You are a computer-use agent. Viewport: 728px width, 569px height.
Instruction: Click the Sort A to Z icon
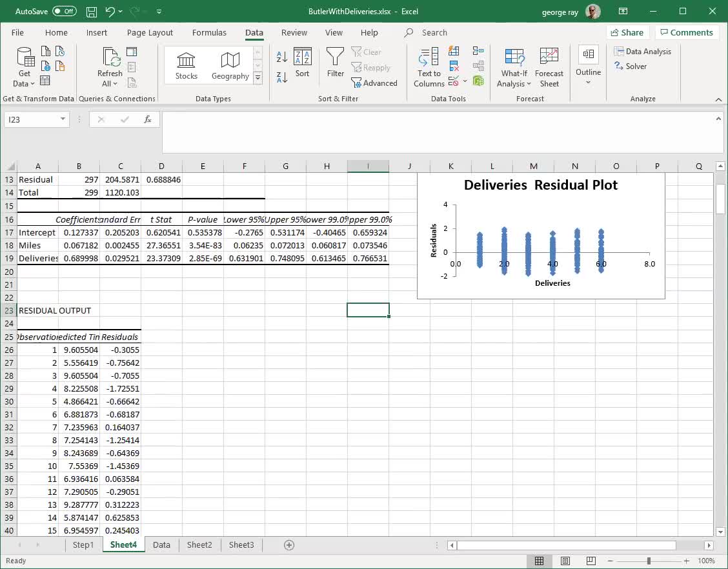(x=282, y=57)
